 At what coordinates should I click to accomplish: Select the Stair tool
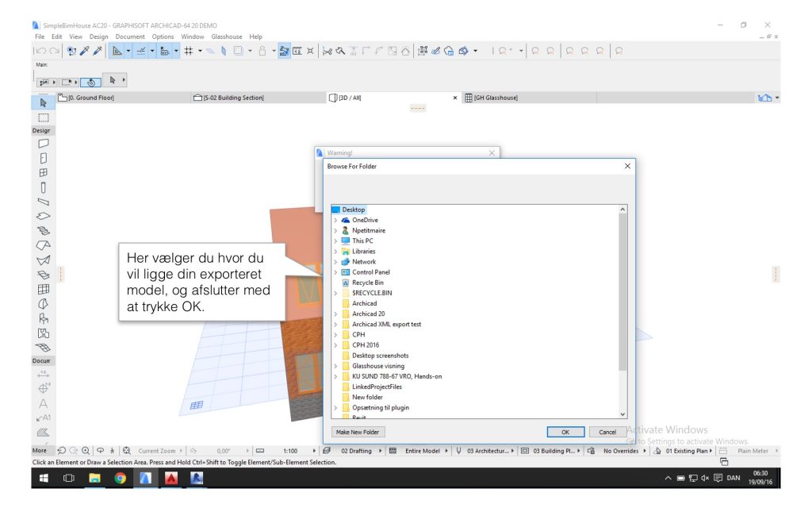43,231
